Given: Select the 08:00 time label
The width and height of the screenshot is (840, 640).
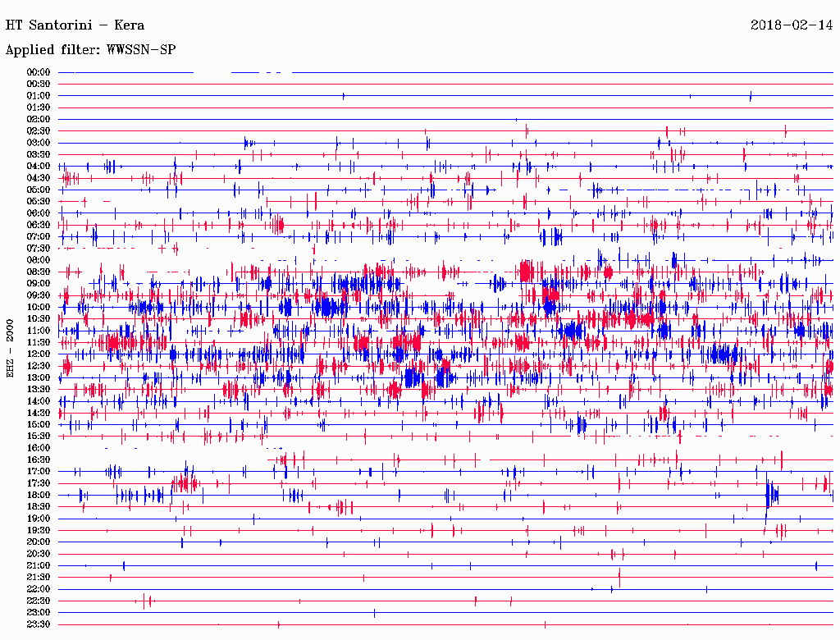Looking at the screenshot, I should click(x=39, y=260).
